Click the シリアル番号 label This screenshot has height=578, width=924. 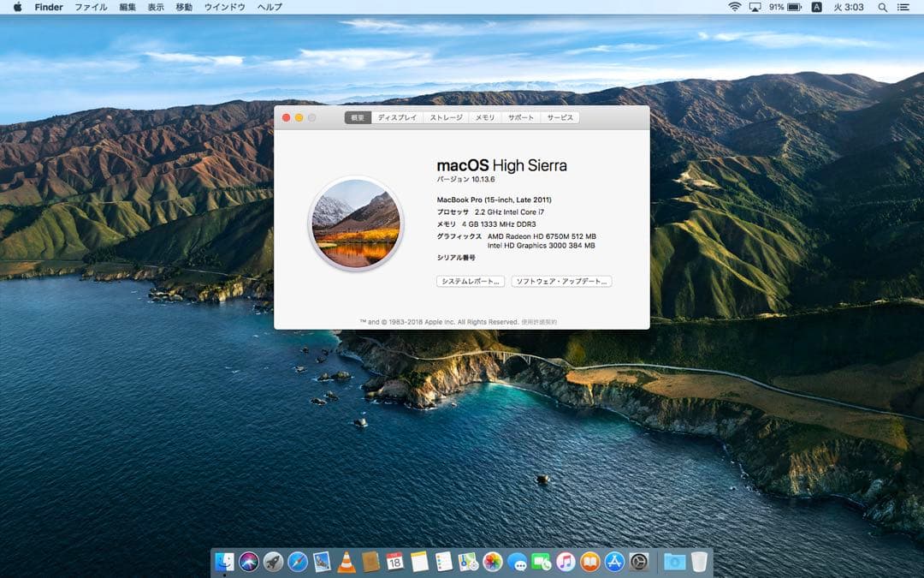tap(456, 258)
